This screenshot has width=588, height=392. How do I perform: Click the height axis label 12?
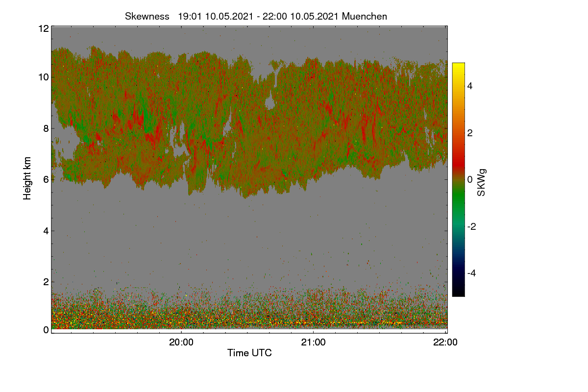(x=43, y=28)
